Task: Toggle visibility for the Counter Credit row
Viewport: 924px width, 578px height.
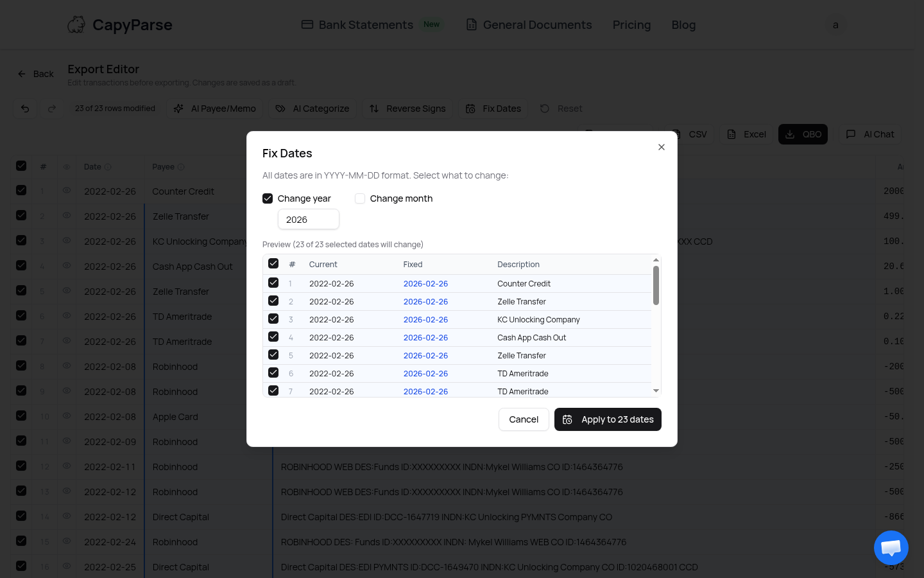Action: click(x=67, y=191)
